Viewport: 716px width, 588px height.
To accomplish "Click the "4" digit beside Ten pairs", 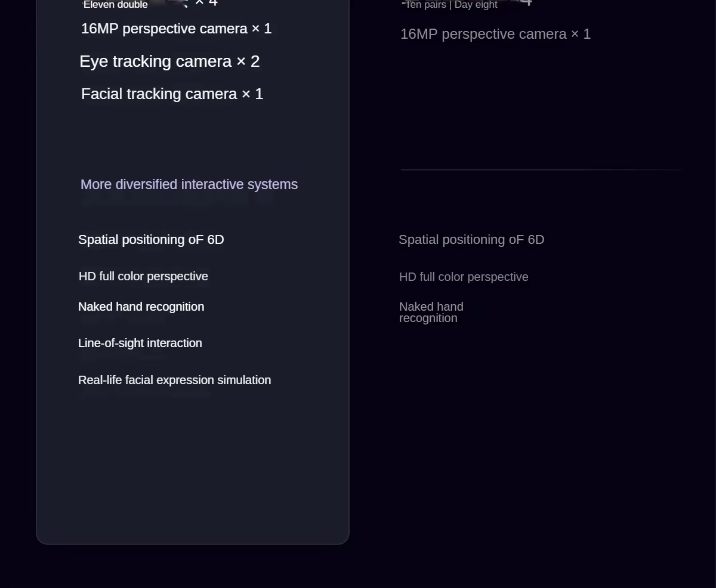I will click(x=526, y=3).
